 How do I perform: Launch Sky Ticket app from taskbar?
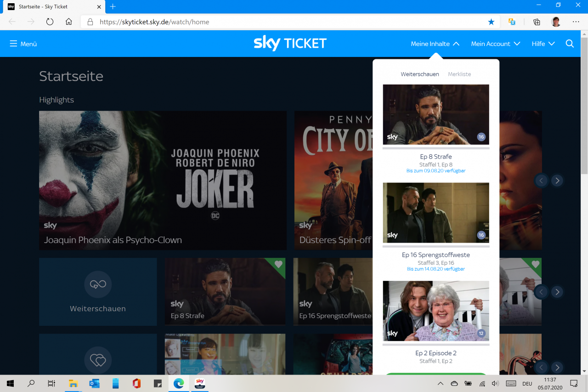coord(200,383)
